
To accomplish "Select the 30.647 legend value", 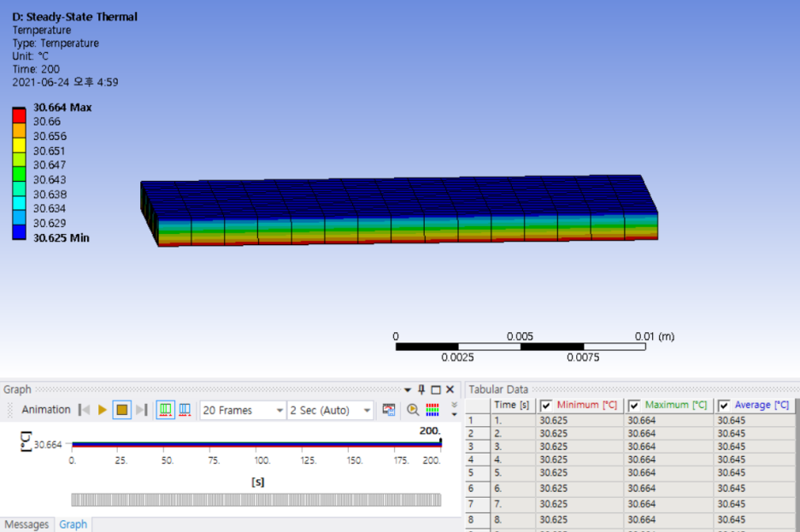I will [x=50, y=165].
